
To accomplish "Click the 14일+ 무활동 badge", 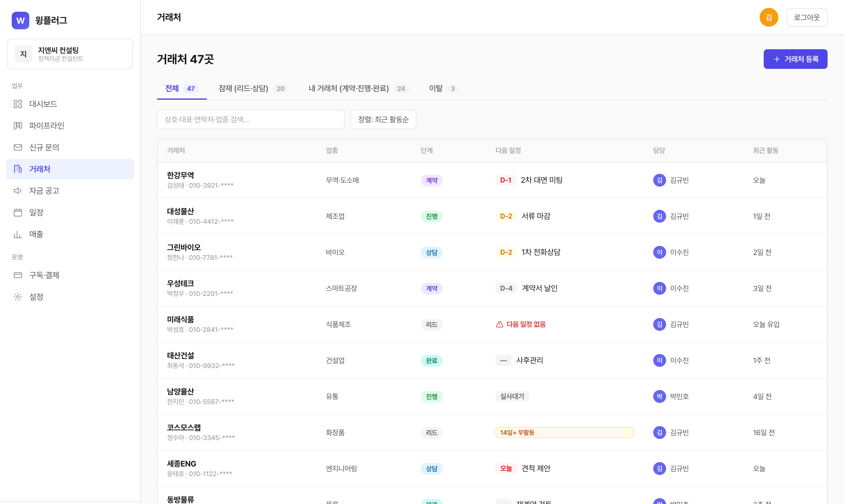I will (564, 432).
